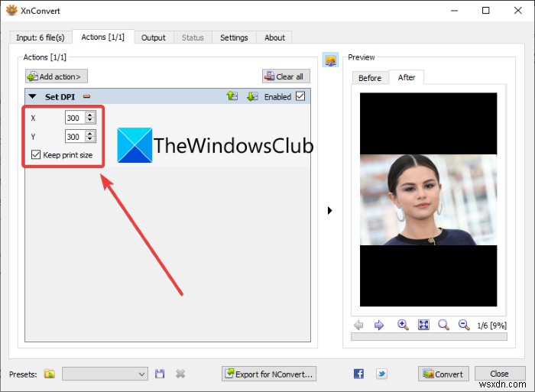Minimize the XnConvert window
535x392 pixels.
click(454, 10)
